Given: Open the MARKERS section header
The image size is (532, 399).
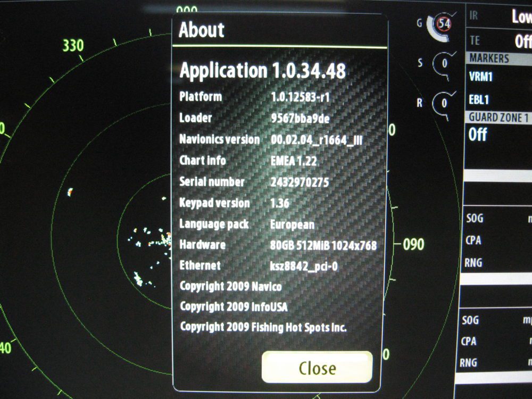Looking at the screenshot, I should (498, 59).
